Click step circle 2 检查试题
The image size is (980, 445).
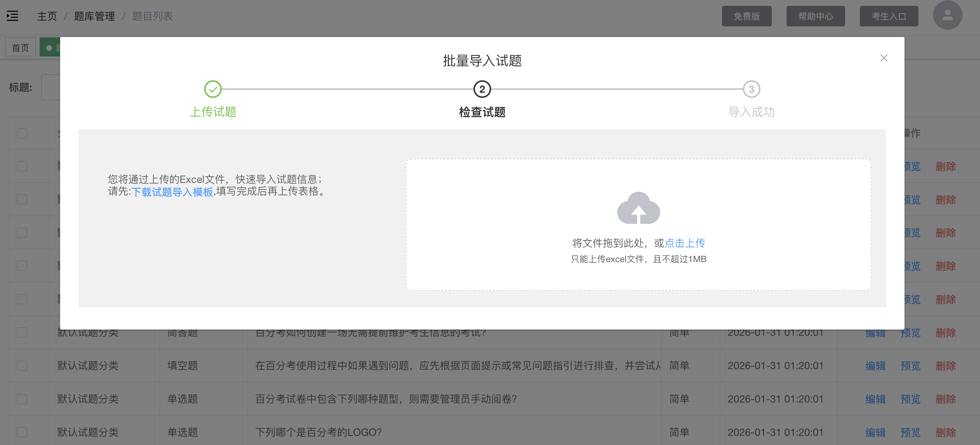(482, 89)
